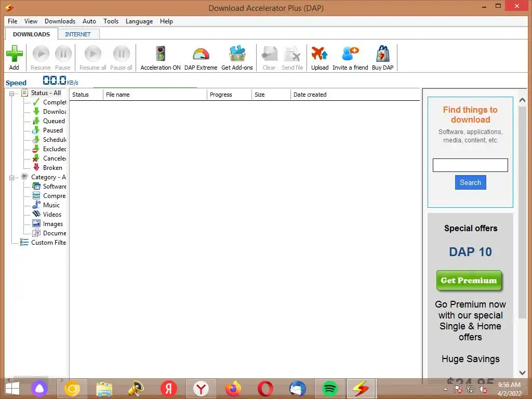Open the File menu
Image resolution: width=532 pixels, height=399 pixels.
(12, 21)
